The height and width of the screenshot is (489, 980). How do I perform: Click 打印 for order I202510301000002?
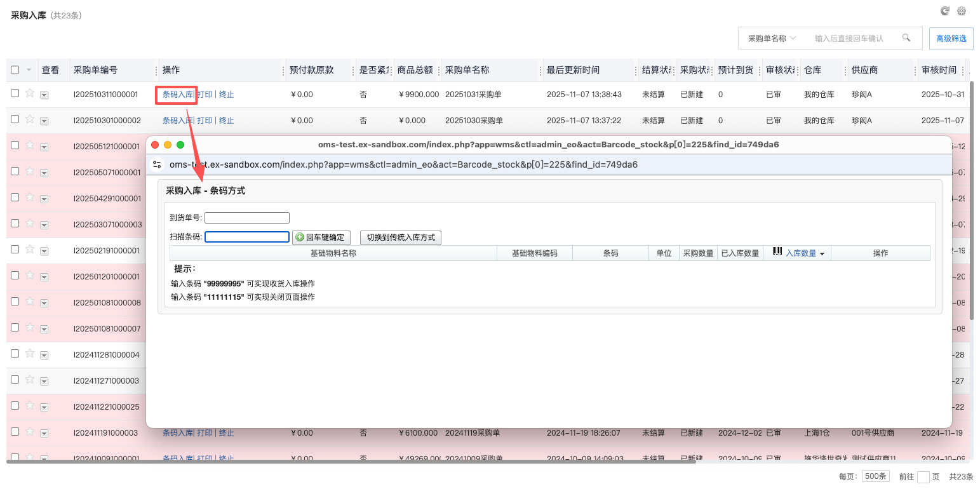205,121
